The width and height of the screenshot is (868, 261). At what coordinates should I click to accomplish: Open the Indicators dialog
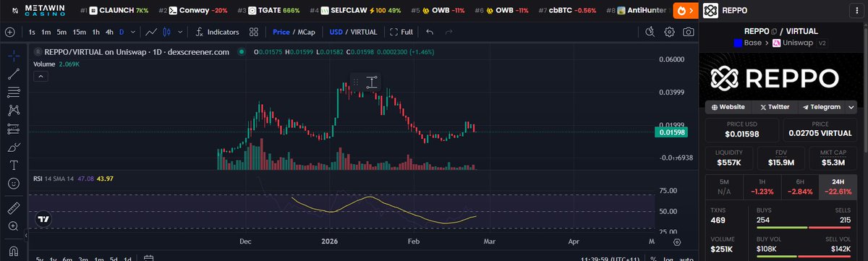(217, 32)
